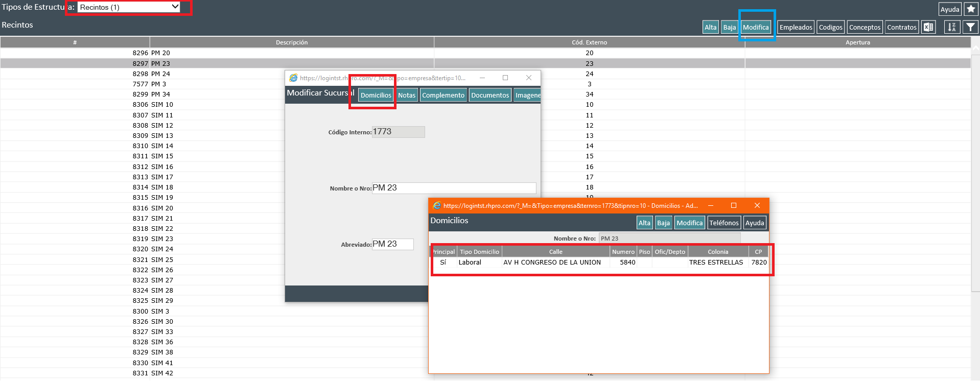Image resolution: width=980 pixels, height=381 pixels.
Task: Click Modifica in the Recintos toolbar
Action: 756,27
